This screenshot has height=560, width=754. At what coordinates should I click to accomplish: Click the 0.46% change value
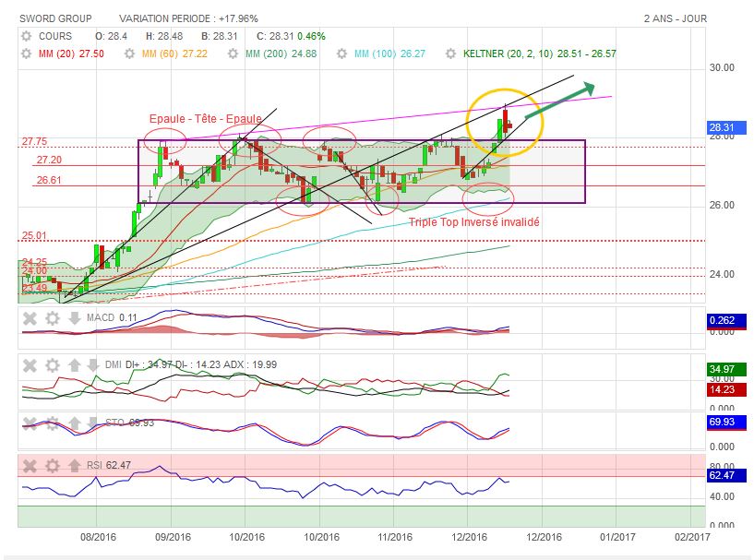(311, 36)
